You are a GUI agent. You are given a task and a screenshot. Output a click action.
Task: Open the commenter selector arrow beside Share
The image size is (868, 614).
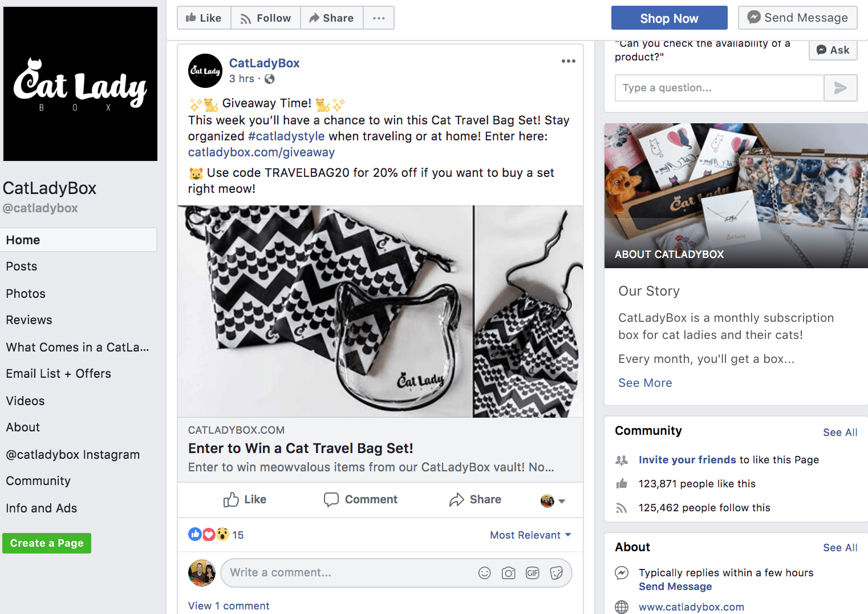coord(561,500)
